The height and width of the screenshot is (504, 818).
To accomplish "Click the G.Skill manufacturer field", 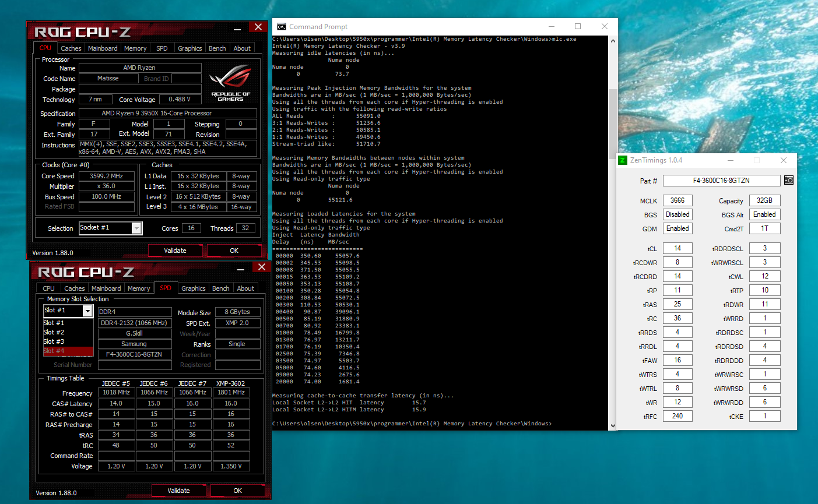I will (x=135, y=334).
